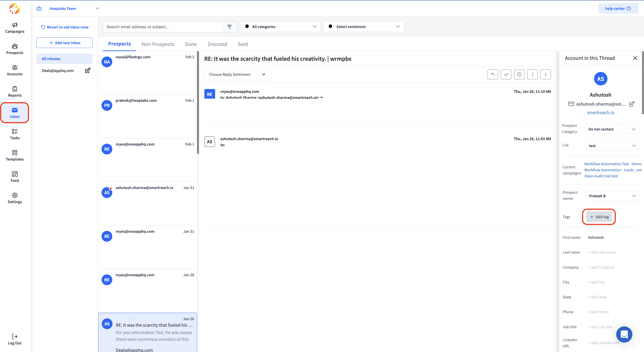This screenshot has height=352, width=644.
Task: Open the three-dot more options menu
Action: (532, 74)
